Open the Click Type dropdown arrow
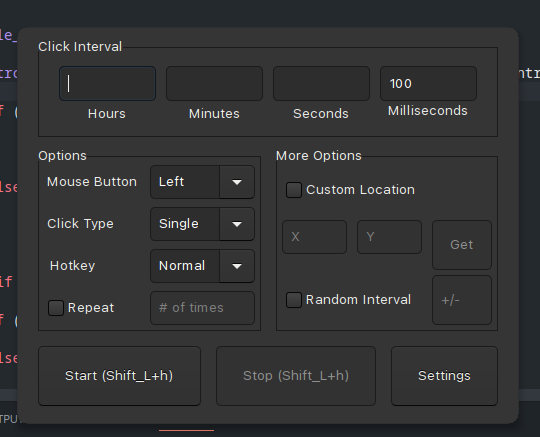 click(x=237, y=224)
